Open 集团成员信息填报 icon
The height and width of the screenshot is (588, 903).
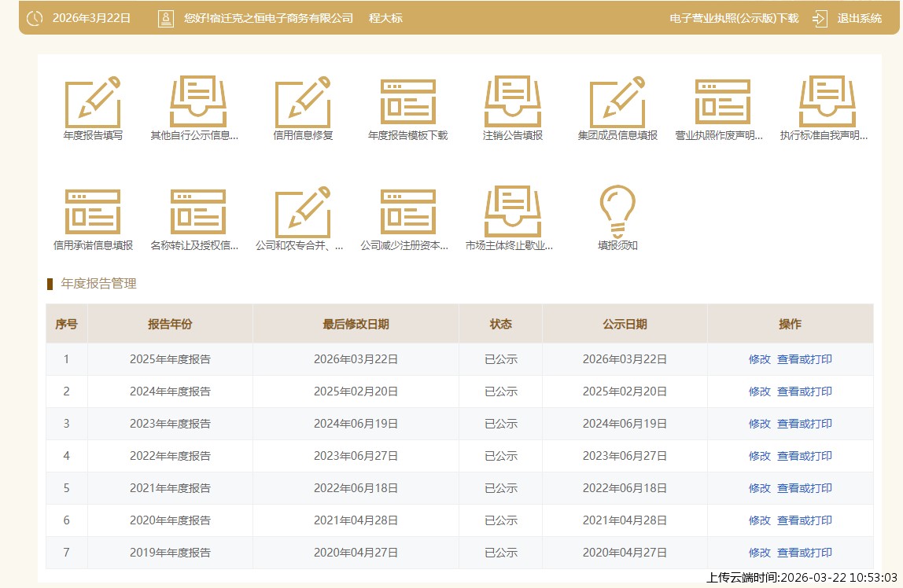[x=617, y=102]
